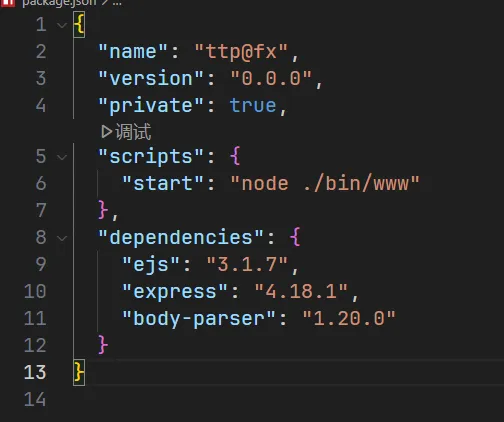
Task: Click line number 13 in gutter
Action: 35,372
